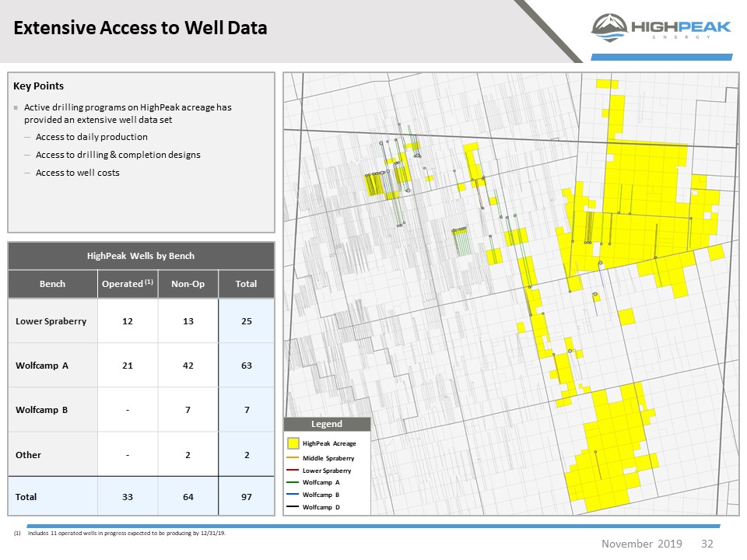Click the red Lower Spraberry legend line
This screenshot has height=560, width=747.
coord(293,470)
